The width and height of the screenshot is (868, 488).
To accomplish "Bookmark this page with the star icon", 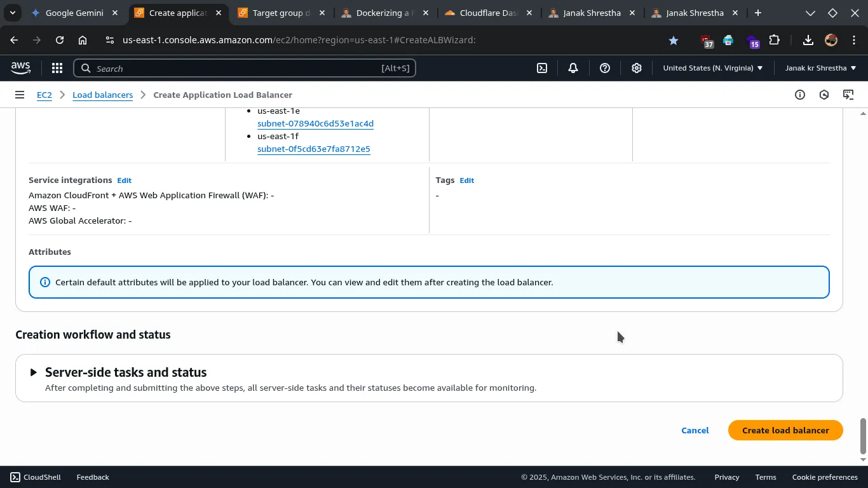I will (674, 40).
